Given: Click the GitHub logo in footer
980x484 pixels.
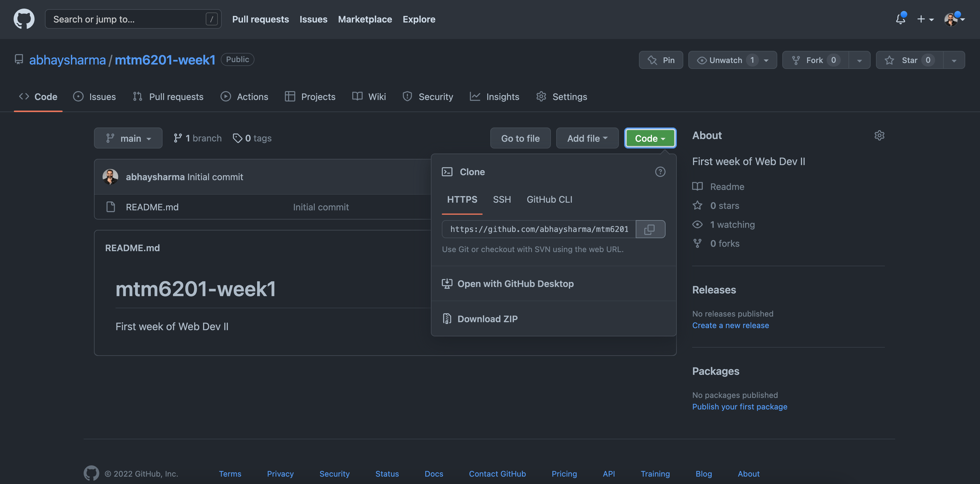Looking at the screenshot, I should (91, 473).
